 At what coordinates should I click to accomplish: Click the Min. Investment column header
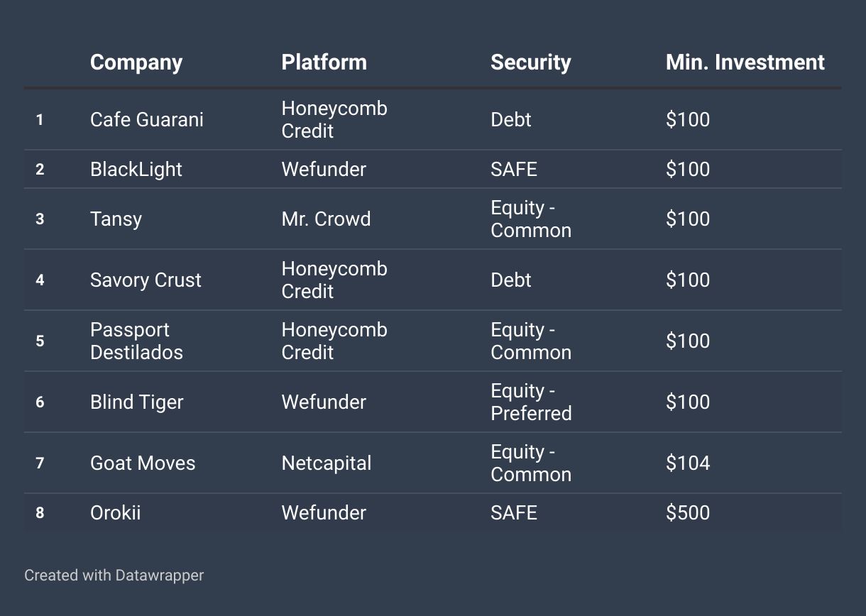745,62
